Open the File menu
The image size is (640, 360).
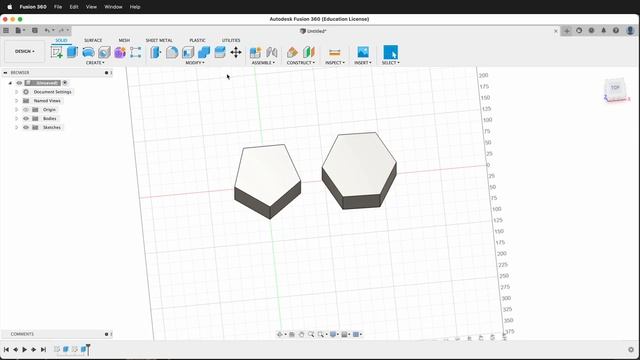click(58, 7)
